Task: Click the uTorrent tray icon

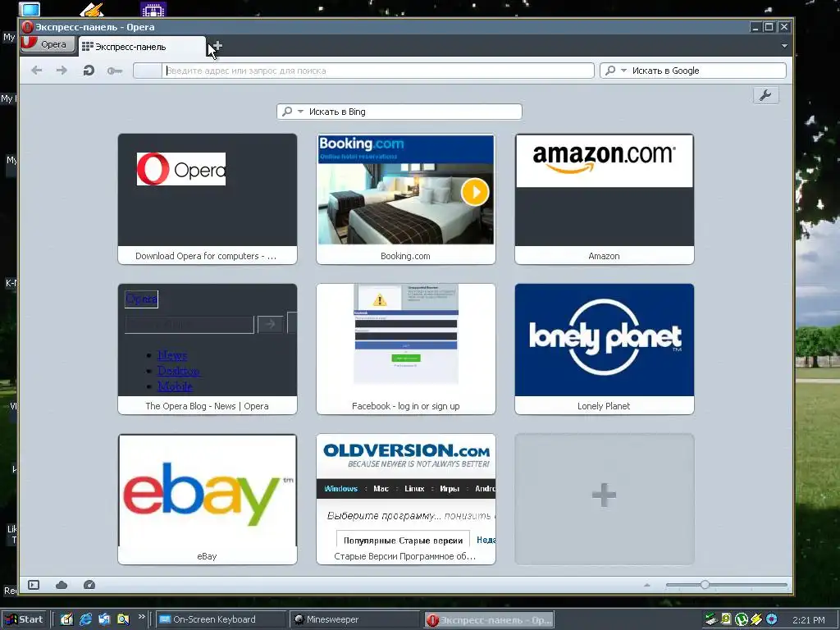Action: click(742, 619)
